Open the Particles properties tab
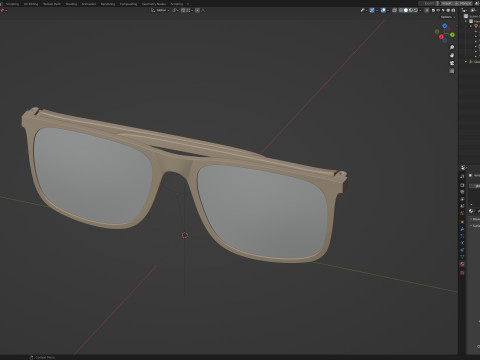 tap(462, 236)
